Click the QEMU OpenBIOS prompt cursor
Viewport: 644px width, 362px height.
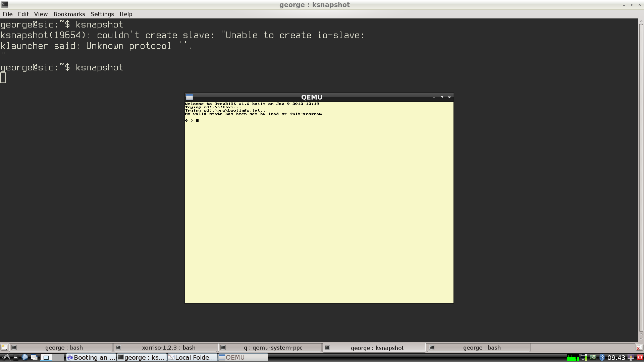pyautogui.click(x=197, y=121)
